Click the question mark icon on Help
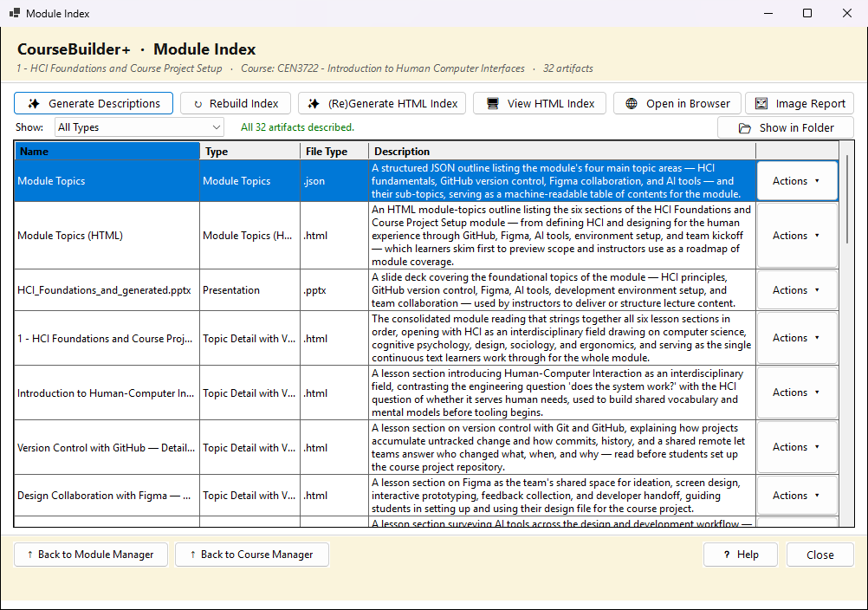The width and height of the screenshot is (868, 610). (727, 555)
